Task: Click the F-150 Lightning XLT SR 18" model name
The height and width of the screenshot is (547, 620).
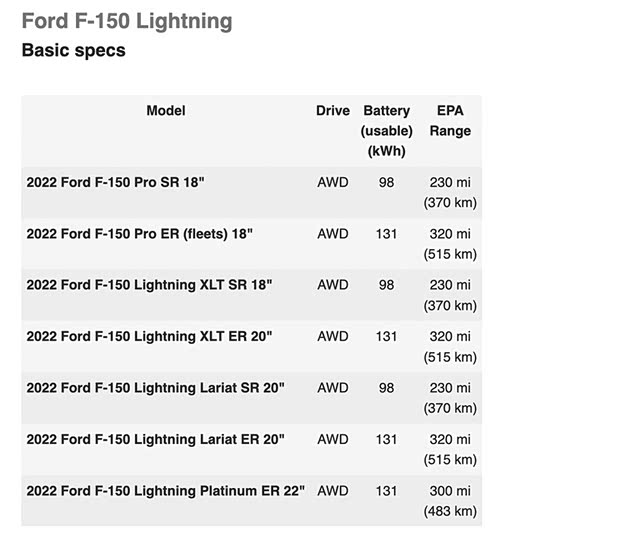Action: tap(149, 285)
